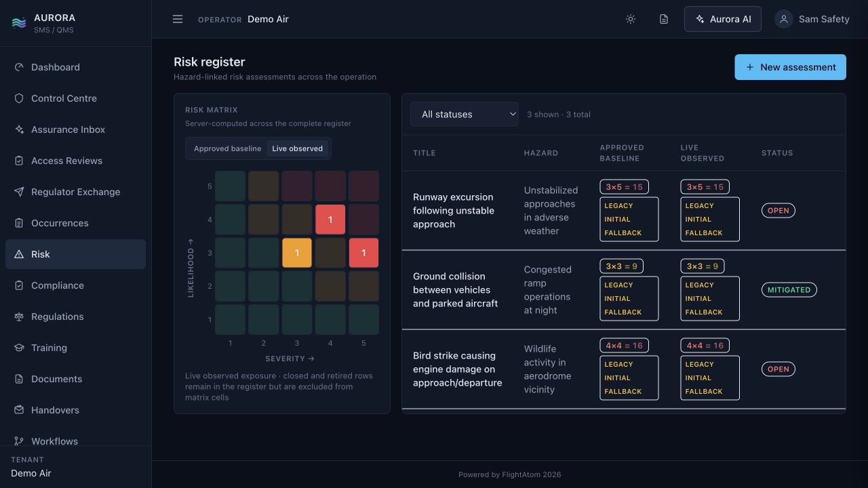The width and height of the screenshot is (868, 488).
Task: Open Ground collision between vehicles row title
Action: [456, 290]
